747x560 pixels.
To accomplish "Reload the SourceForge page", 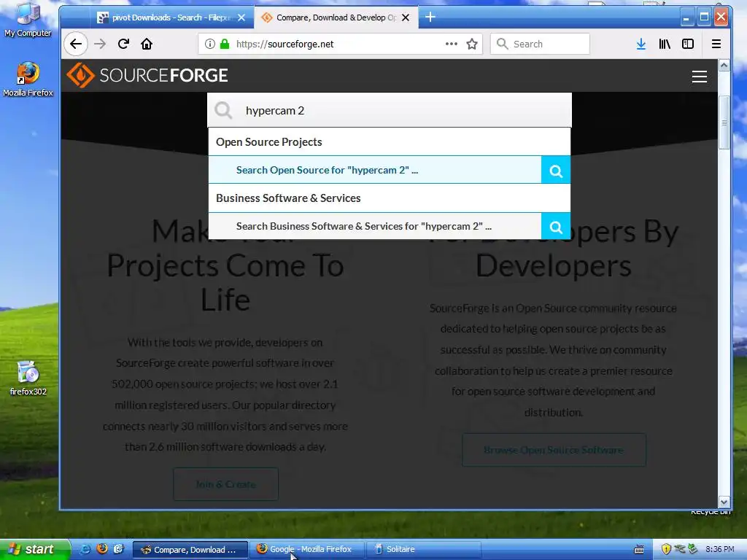I will click(123, 44).
